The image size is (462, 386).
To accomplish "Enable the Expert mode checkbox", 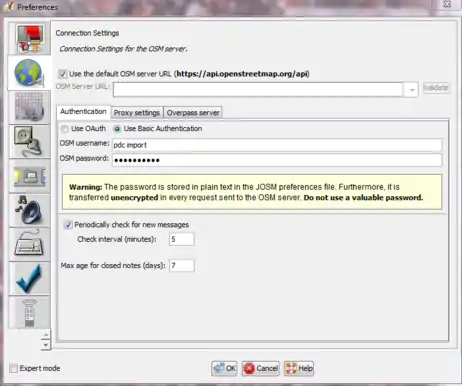I will 14,368.
